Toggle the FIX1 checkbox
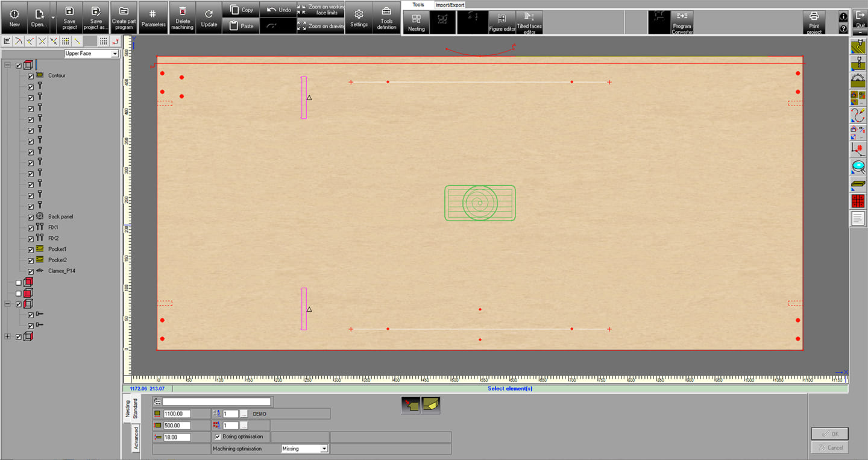 31,228
